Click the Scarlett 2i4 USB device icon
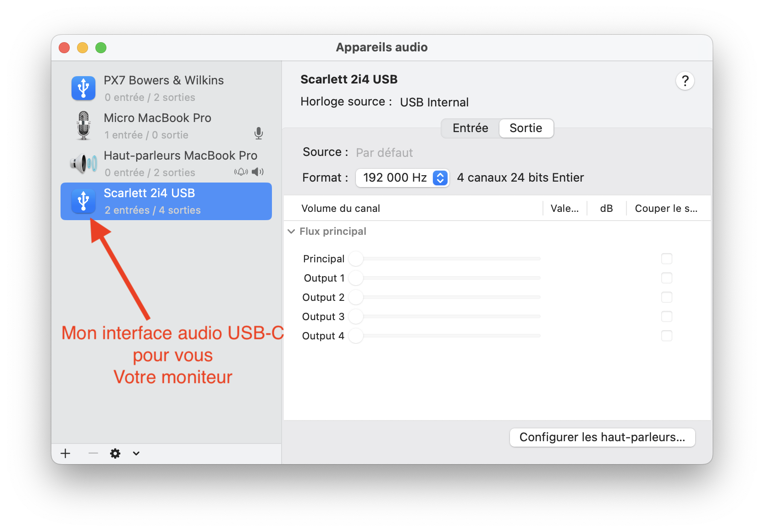This screenshot has height=532, width=764. (x=83, y=201)
